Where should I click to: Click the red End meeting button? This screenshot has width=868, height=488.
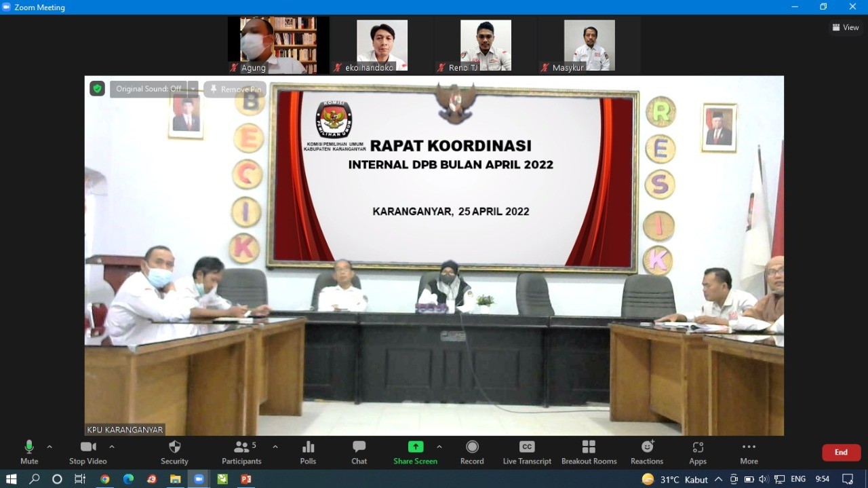[841, 453]
